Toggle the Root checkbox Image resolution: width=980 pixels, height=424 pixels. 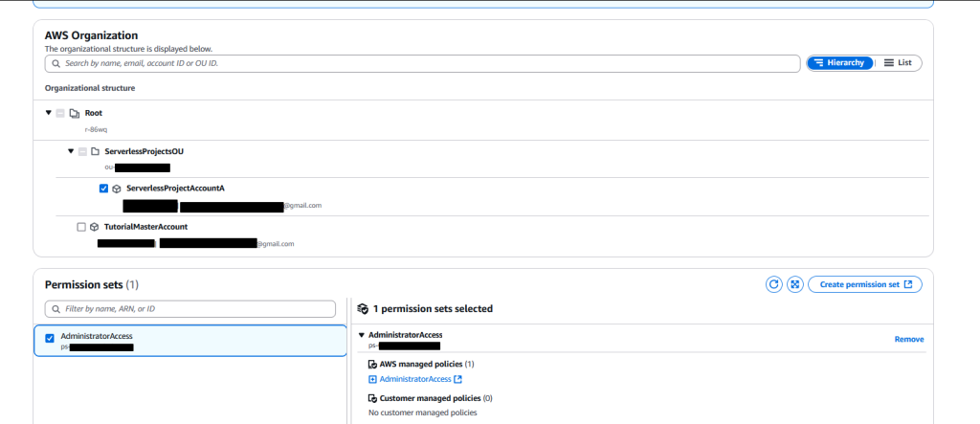tap(60, 113)
